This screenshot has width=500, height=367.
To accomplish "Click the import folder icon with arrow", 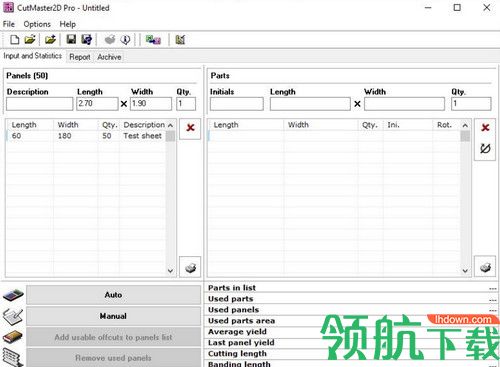I will click(50, 40).
